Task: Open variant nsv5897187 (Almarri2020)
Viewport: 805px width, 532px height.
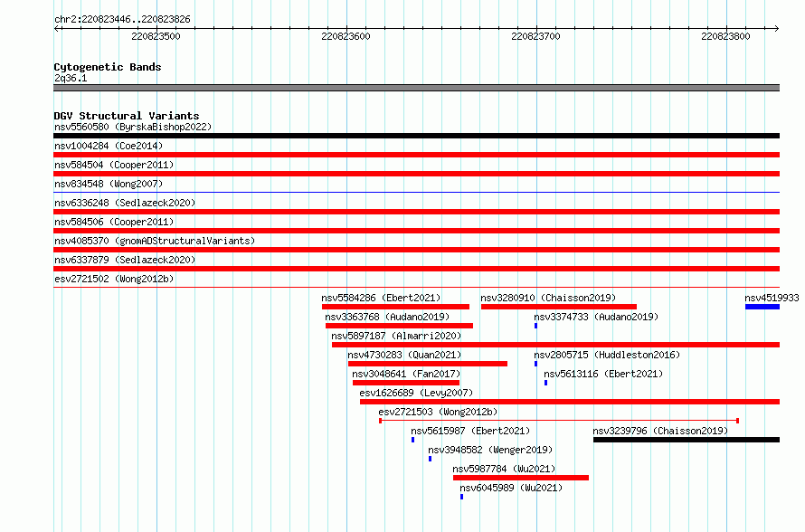Action: click(x=396, y=336)
